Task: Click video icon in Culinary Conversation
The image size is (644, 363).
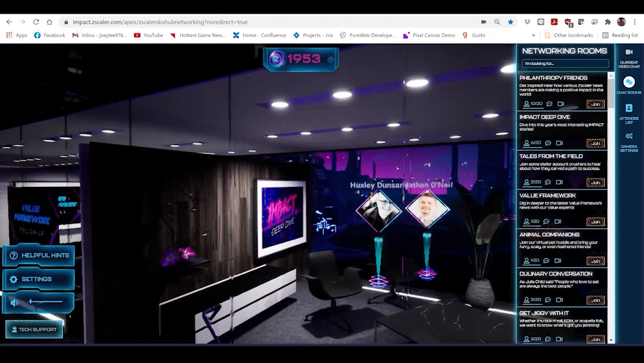Action: point(559,300)
